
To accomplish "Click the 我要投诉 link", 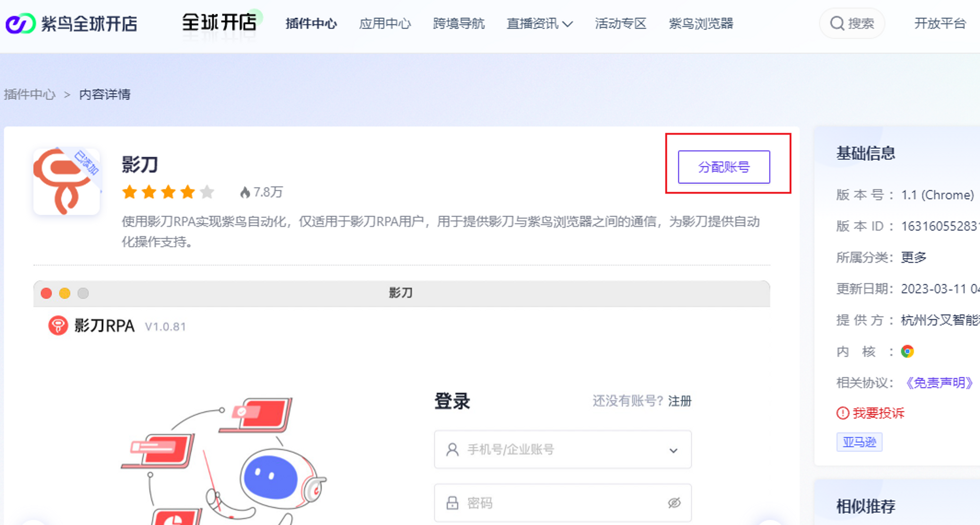I will [x=878, y=413].
